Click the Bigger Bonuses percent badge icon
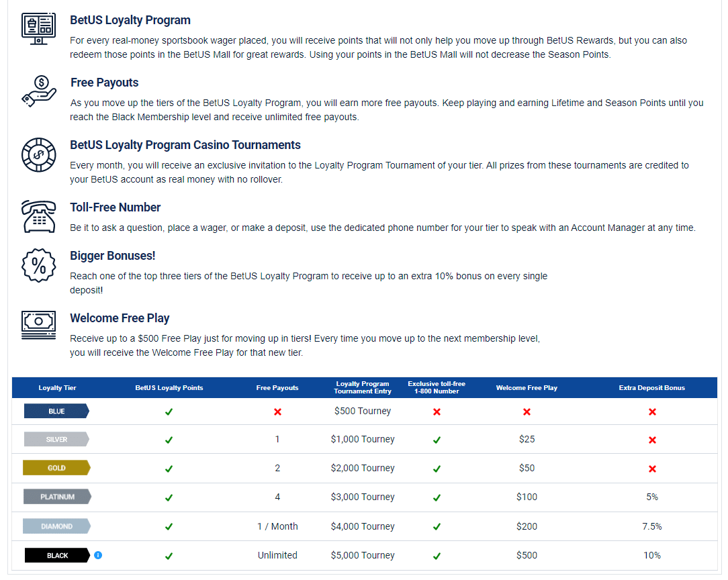 (38, 264)
